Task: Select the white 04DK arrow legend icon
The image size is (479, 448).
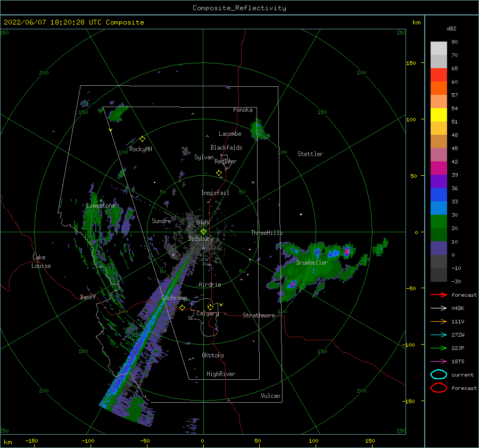Action: (x=439, y=308)
